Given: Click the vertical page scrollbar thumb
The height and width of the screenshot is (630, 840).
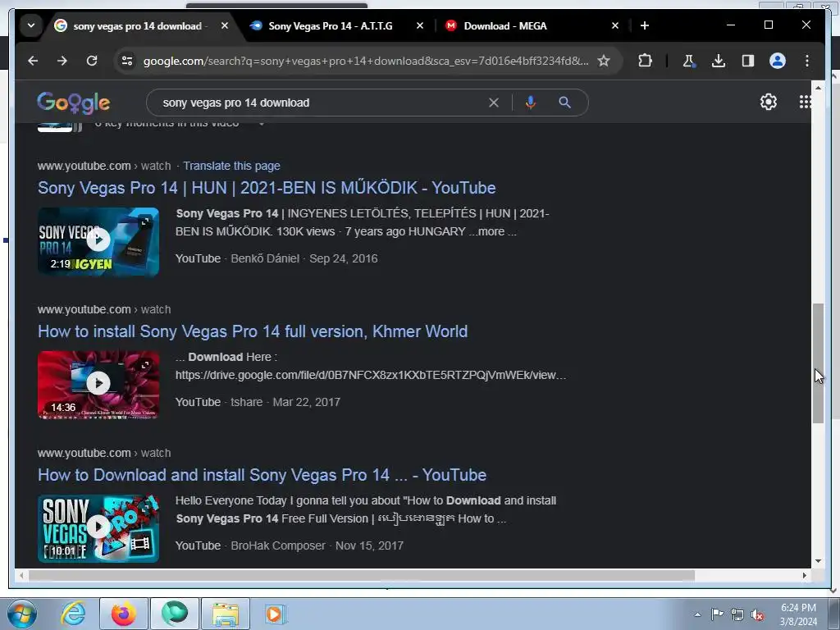Looking at the screenshot, I should (x=818, y=363).
